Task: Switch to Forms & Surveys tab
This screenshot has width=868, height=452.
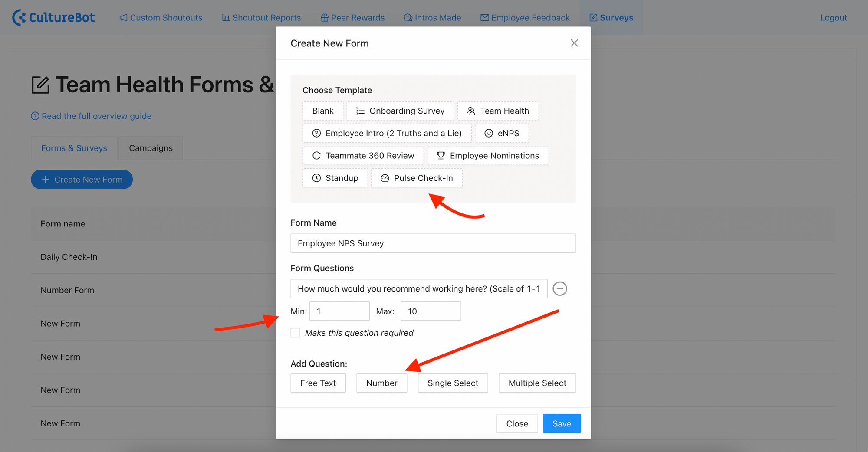Action: pyautogui.click(x=74, y=148)
